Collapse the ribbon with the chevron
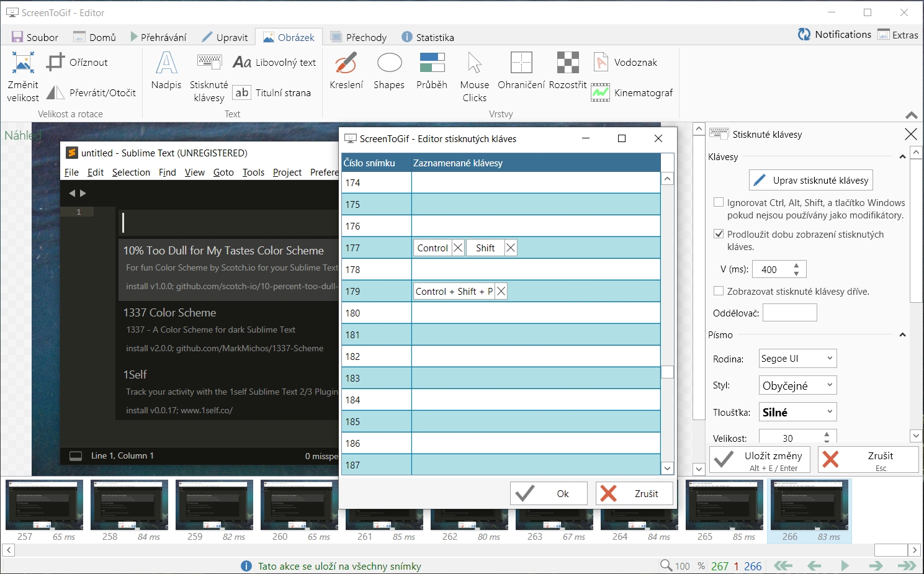 pyautogui.click(x=911, y=115)
